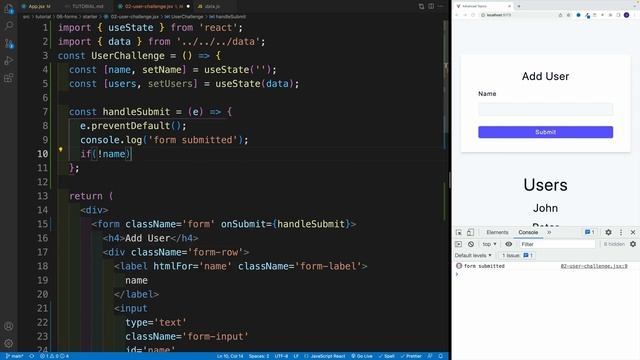
Task: Click the browser profile avatar
Action: click(627, 15)
